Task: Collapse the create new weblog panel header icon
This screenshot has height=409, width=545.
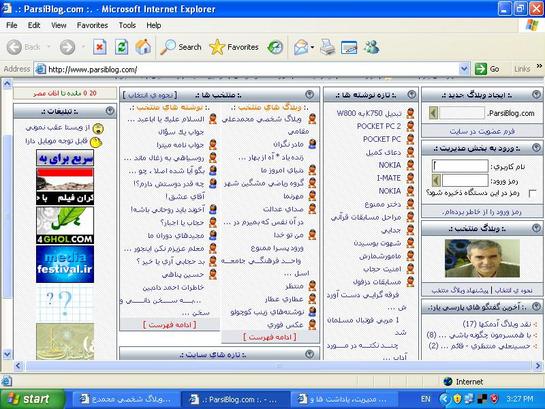Action: 536,94
